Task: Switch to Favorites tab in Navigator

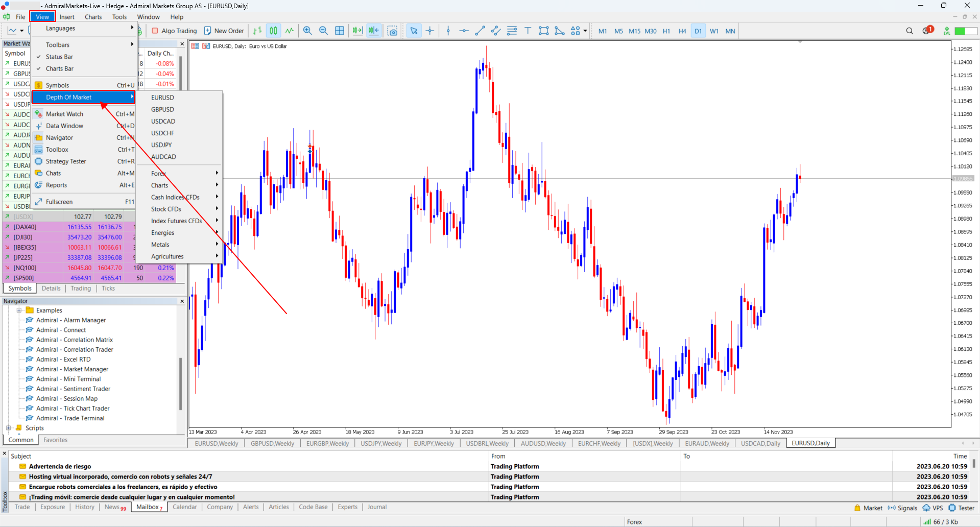Action: (x=56, y=440)
